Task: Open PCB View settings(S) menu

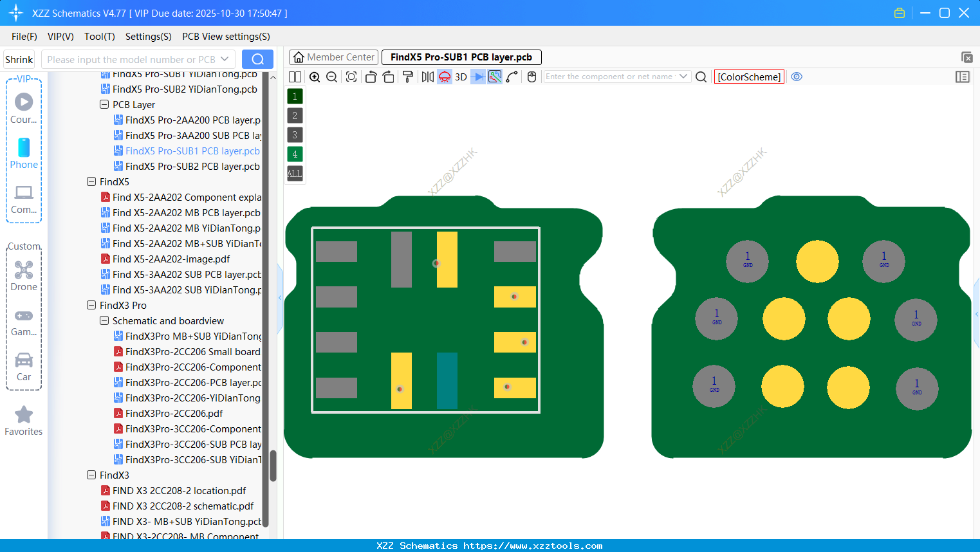Action: click(x=226, y=37)
